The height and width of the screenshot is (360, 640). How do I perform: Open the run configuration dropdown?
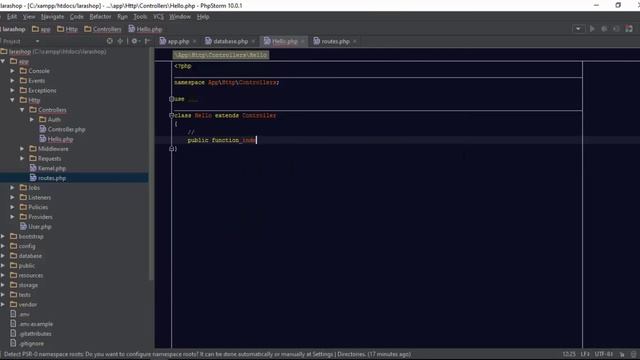point(578,29)
